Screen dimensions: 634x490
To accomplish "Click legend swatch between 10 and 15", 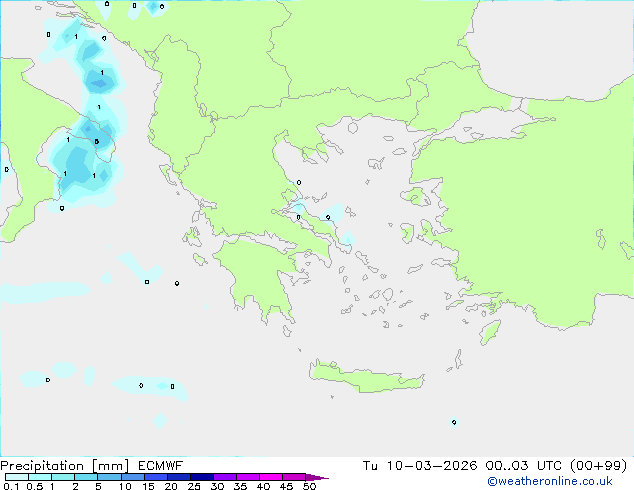I will tap(132, 477).
